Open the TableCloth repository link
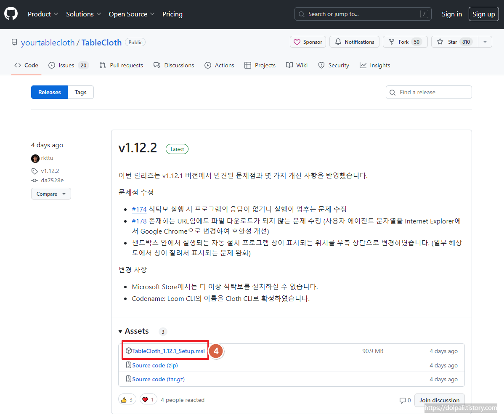504x420 pixels. 101,43
